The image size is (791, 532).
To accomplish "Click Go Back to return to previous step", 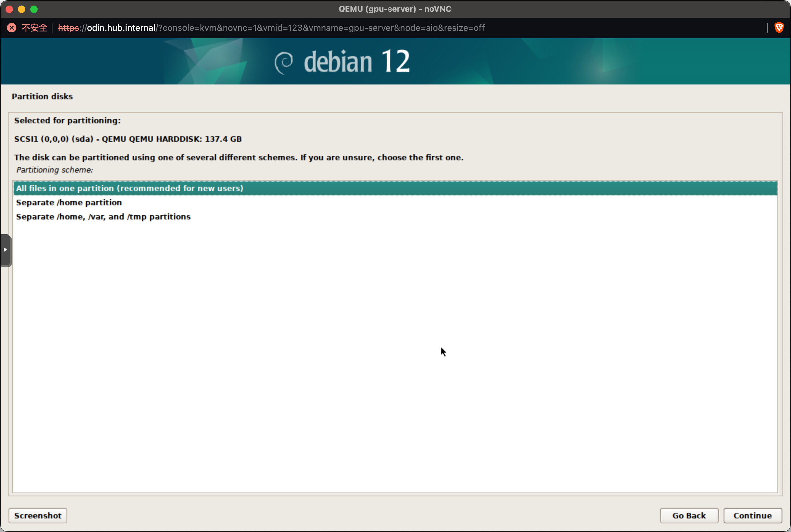I will click(x=689, y=515).
